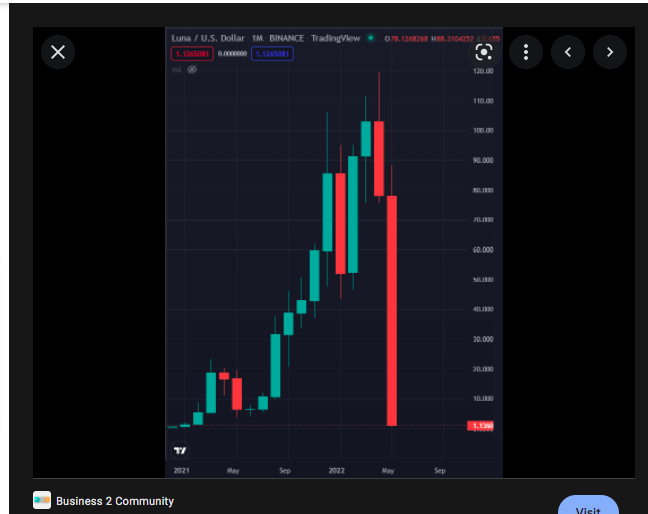
Task: Click the red 1.1265081 price box
Action: (192, 54)
